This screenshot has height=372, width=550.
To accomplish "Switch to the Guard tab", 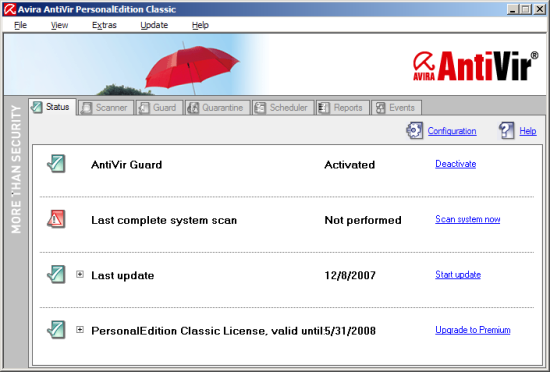I will (160, 108).
